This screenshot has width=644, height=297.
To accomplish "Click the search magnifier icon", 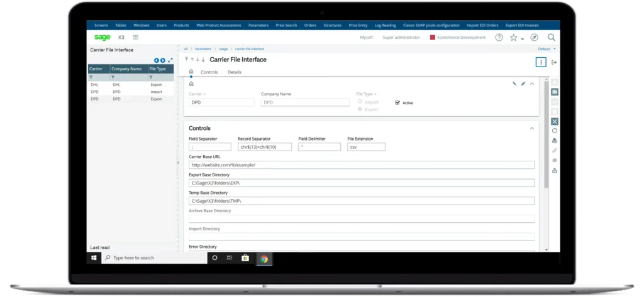I will pyautogui.click(x=551, y=37).
